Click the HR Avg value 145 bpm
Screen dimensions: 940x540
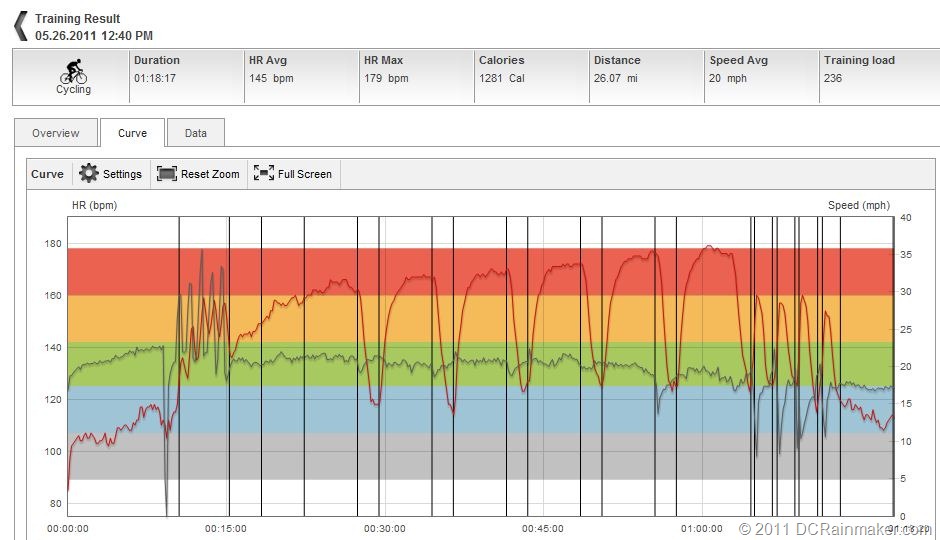click(x=271, y=78)
